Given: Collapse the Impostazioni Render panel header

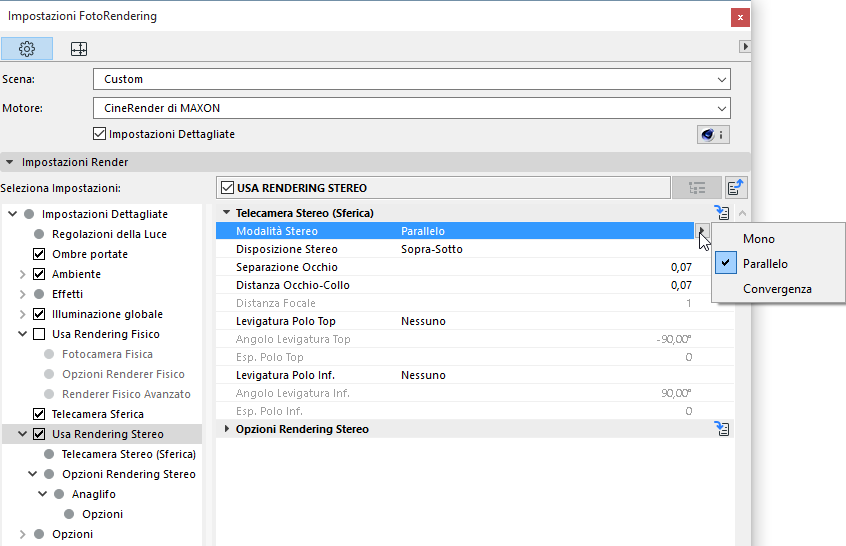Looking at the screenshot, I should click(10, 161).
